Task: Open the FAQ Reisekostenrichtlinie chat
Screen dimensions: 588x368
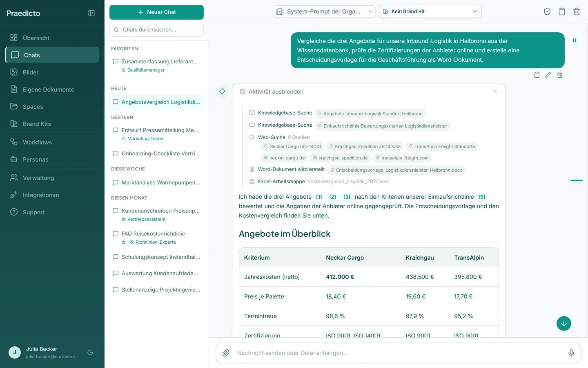Action: (x=157, y=238)
